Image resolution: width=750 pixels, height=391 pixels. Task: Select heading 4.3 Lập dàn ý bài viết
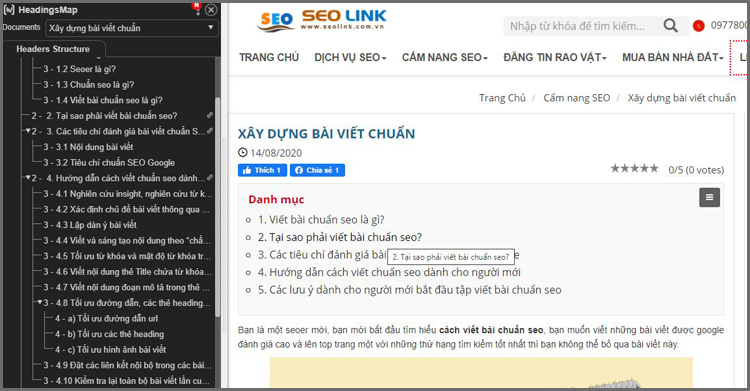pyautogui.click(x=90, y=225)
